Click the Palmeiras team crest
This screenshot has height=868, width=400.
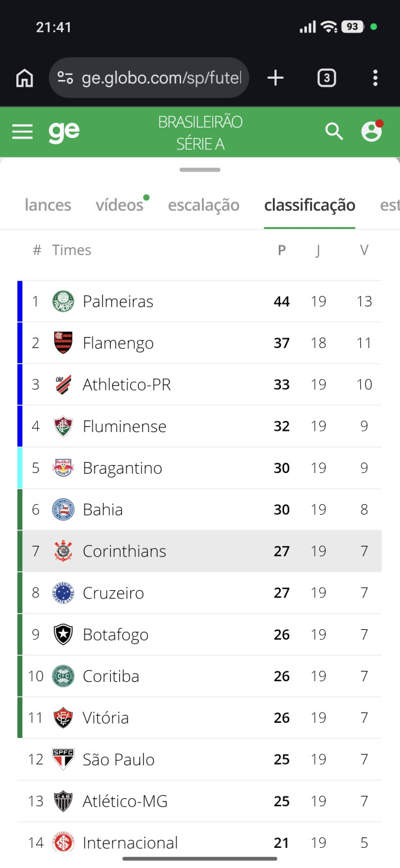[x=63, y=301]
